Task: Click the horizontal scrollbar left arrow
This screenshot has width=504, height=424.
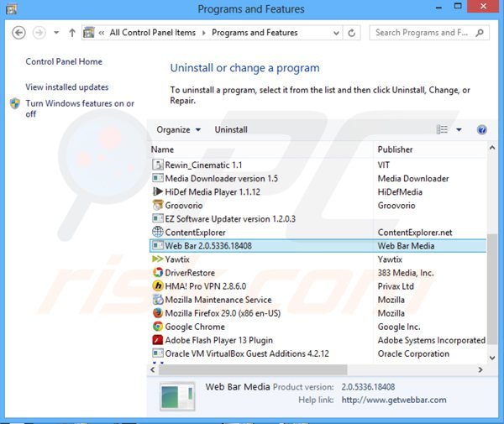Action: 153,369
